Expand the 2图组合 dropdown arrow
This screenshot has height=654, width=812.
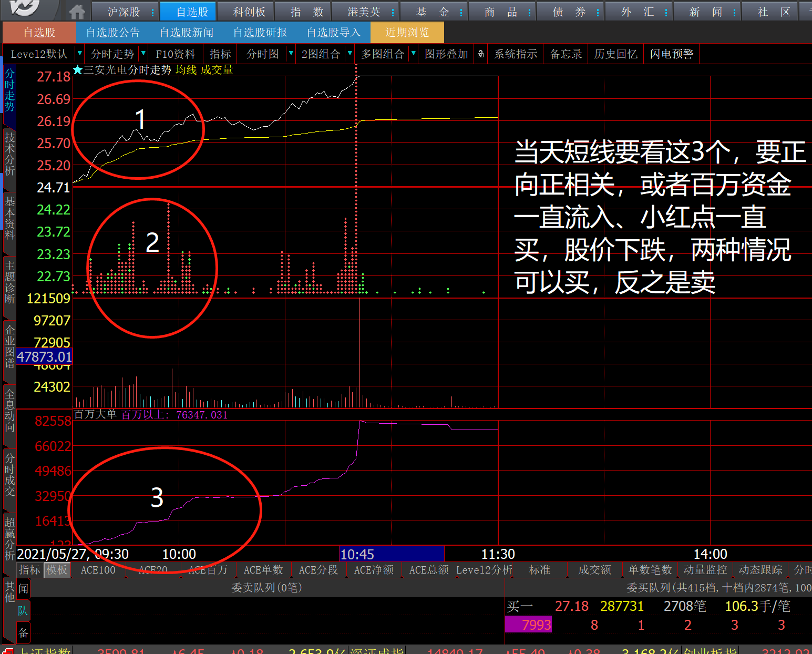(x=350, y=54)
